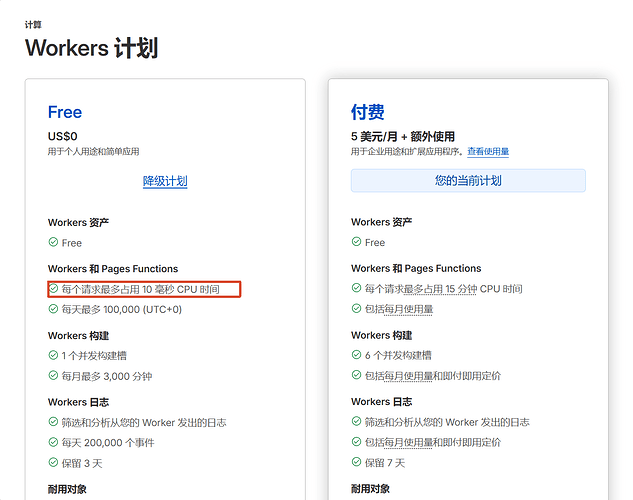This screenshot has height=500, width=633.
Task: Open the 查看使用量 link
Action: tap(488, 151)
